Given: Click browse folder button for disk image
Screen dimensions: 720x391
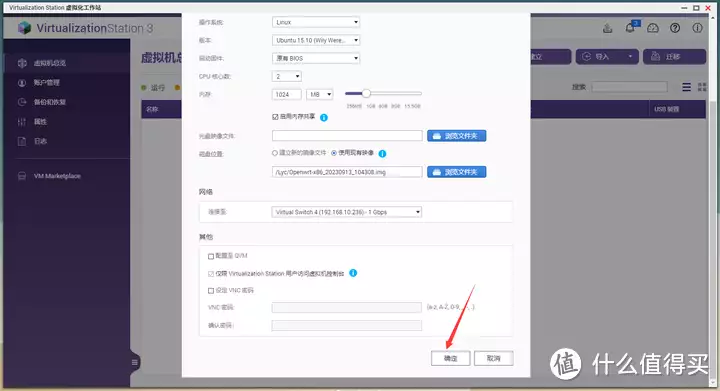Looking at the screenshot, I should (x=456, y=172).
